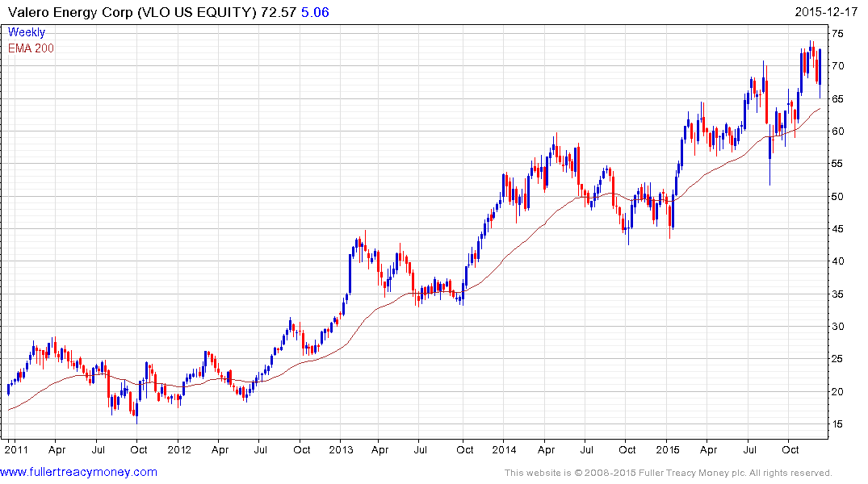Click the 72.57 last price value
The height and width of the screenshot is (484, 868).
tap(279, 12)
